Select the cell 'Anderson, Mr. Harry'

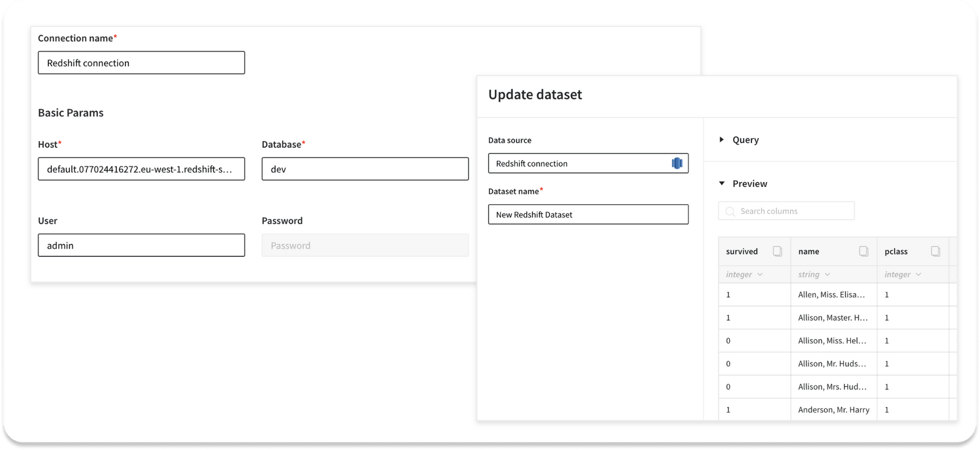click(834, 410)
